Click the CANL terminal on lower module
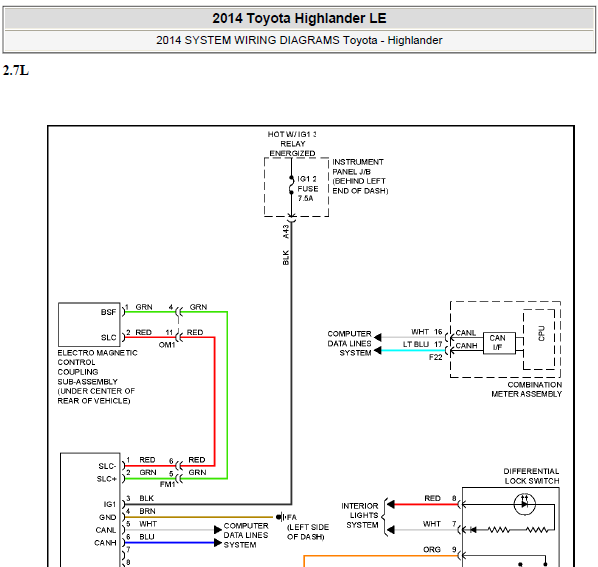598x567 pixels. 106,530
